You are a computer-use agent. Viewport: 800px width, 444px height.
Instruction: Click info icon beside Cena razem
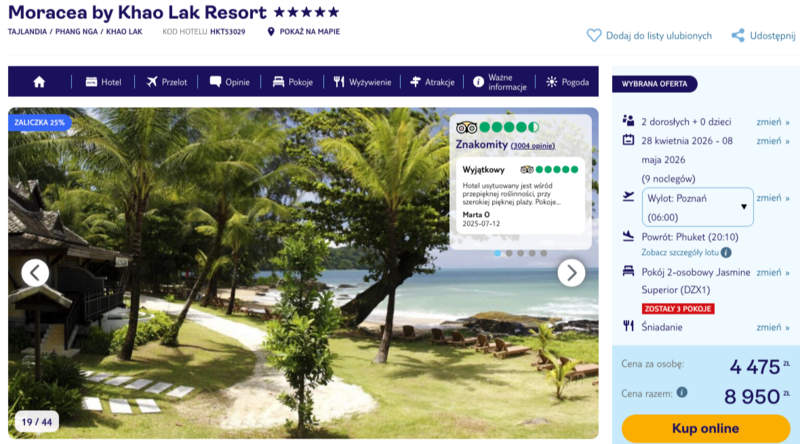pos(682,392)
